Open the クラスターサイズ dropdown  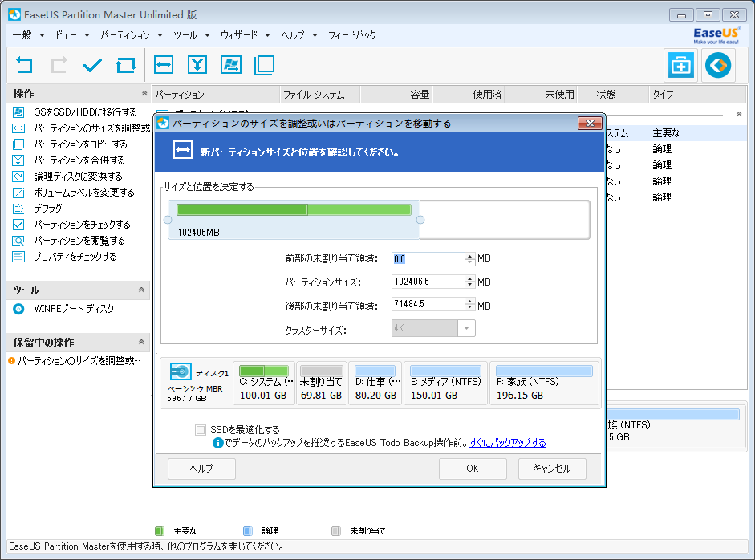pos(466,328)
